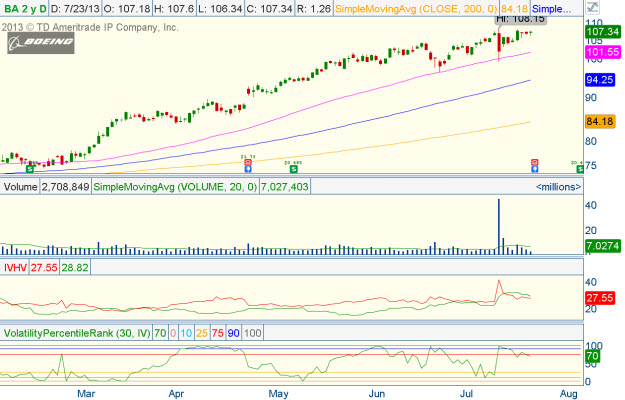This screenshot has width=625, height=400.
Task: Click the red earnings event marker near July
Action: pyautogui.click(x=535, y=162)
